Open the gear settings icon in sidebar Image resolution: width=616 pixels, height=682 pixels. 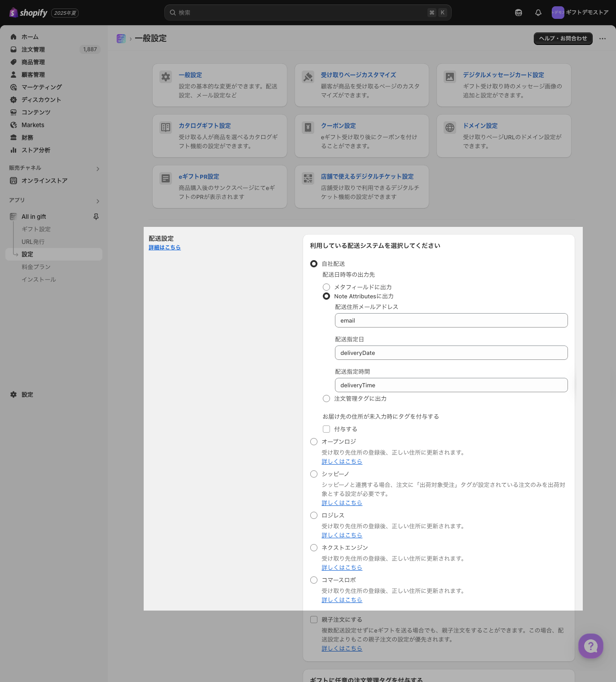[13, 394]
